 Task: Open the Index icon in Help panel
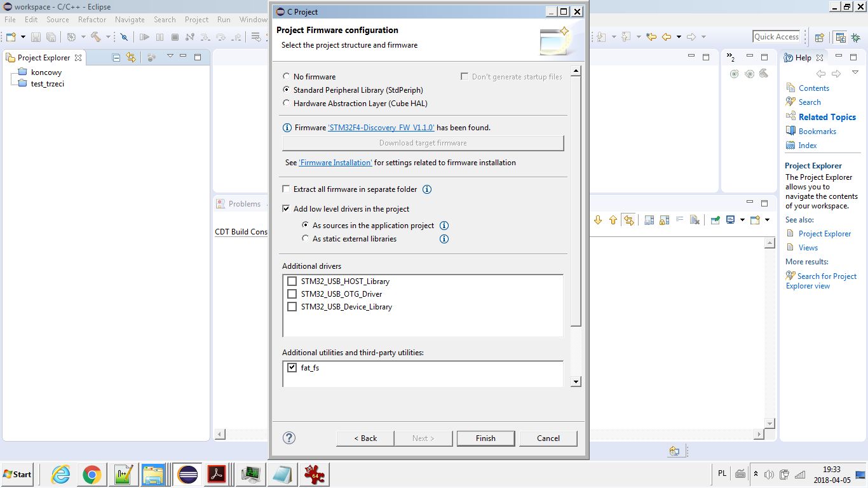click(791, 145)
